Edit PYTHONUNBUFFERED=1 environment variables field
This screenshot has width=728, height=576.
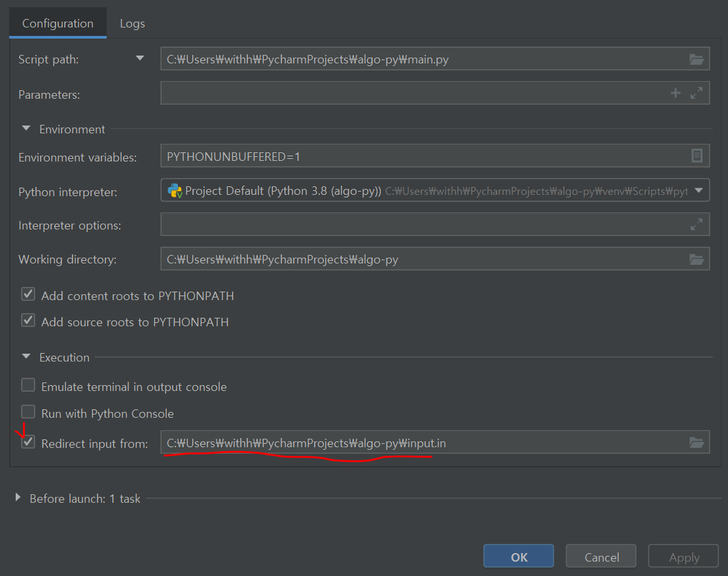435,156
